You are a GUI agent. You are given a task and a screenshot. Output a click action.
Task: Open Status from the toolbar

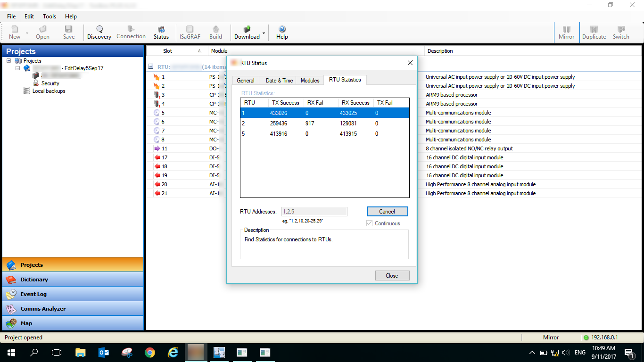click(161, 33)
